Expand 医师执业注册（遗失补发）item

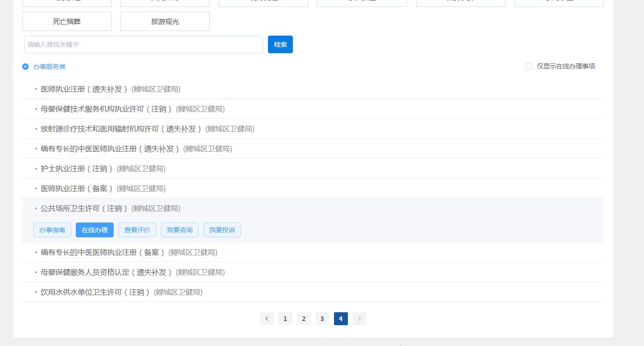point(84,89)
